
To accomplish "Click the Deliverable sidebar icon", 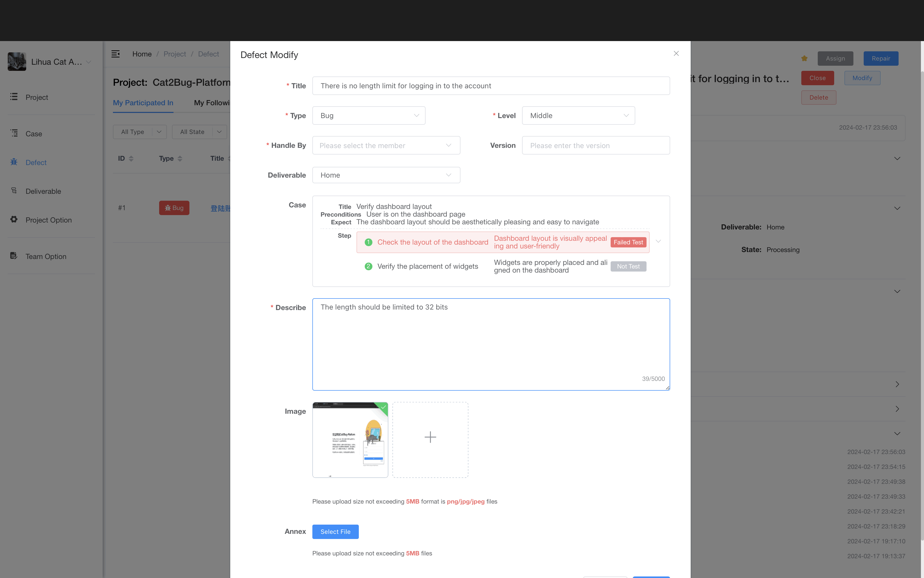I will (x=14, y=190).
